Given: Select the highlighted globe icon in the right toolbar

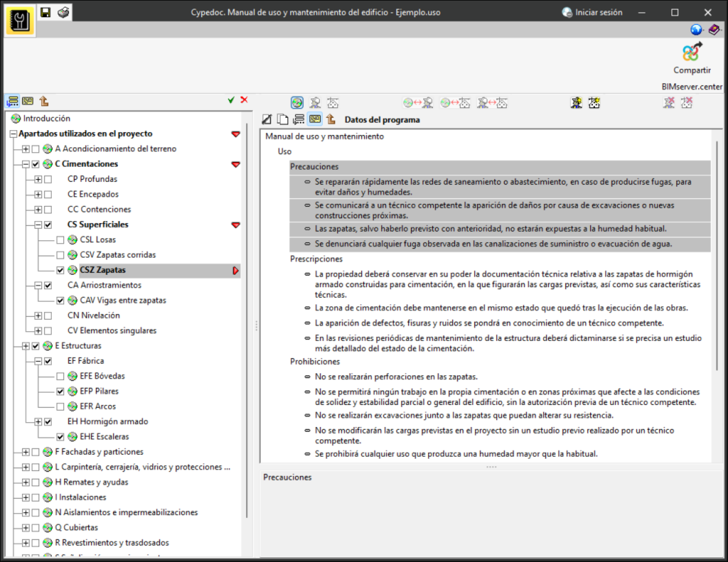Looking at the screenshot, I should point(298,102).
